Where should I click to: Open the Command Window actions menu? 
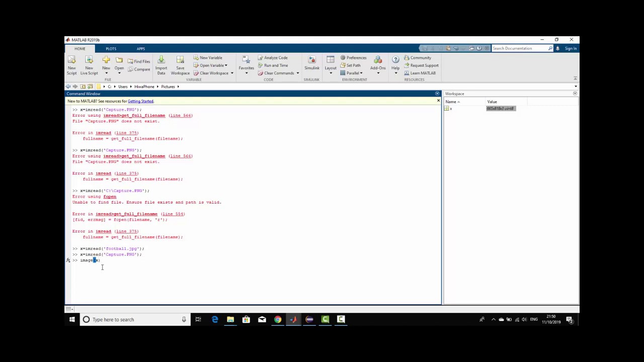point(437,94)
